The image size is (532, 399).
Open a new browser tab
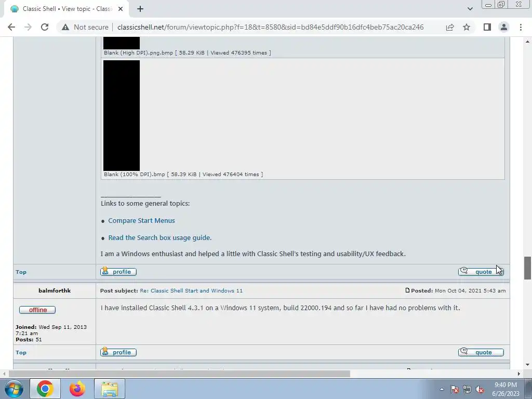(x=140, y=9)
